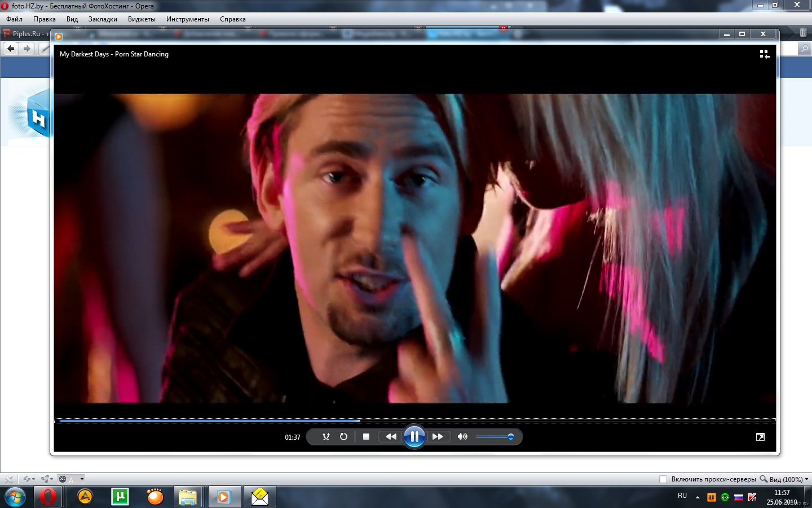Minimize the media player window
812x508 pixels.
(727, 34)
